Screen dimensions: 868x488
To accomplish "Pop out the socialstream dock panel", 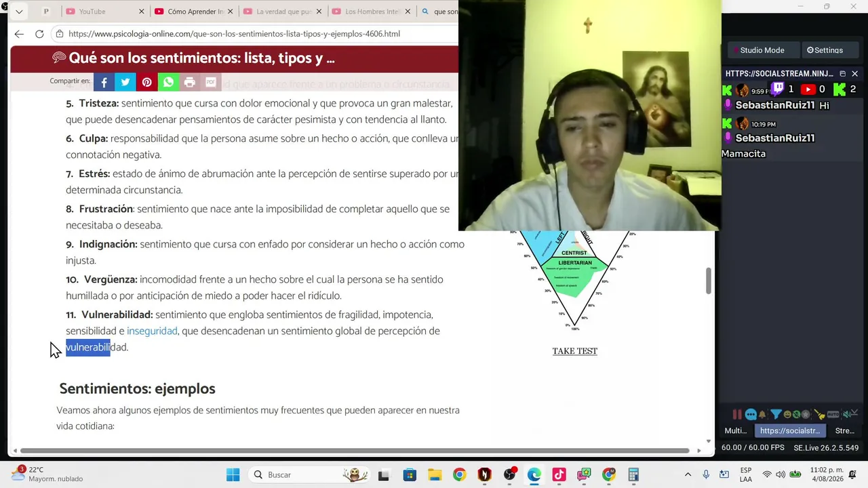I will tap(843, 73).
